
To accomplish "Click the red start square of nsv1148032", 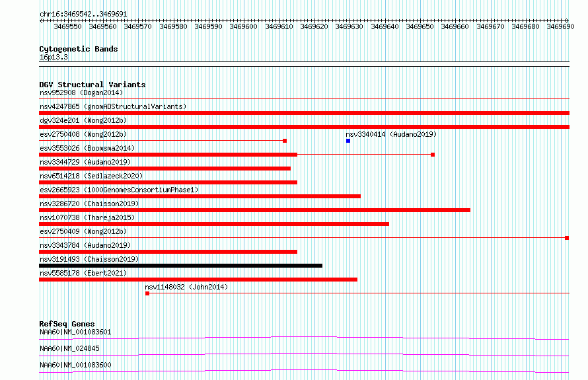I will coord(147,293).
